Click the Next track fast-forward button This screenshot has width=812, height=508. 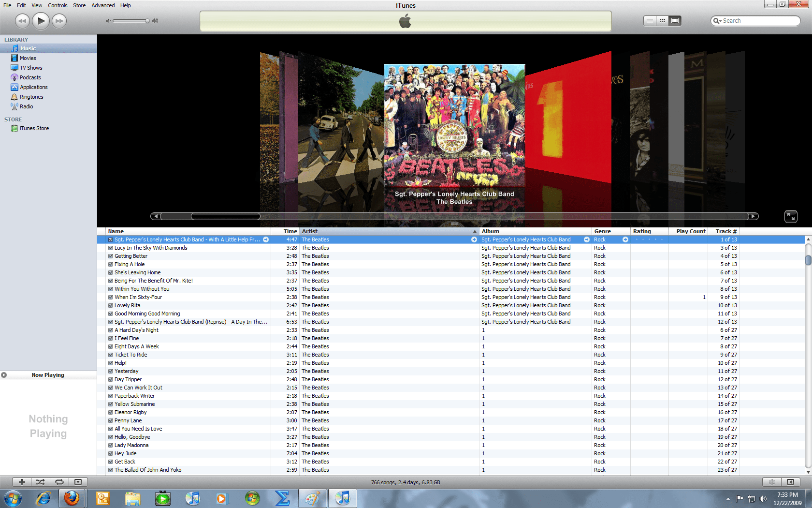(x=59, y=21)
